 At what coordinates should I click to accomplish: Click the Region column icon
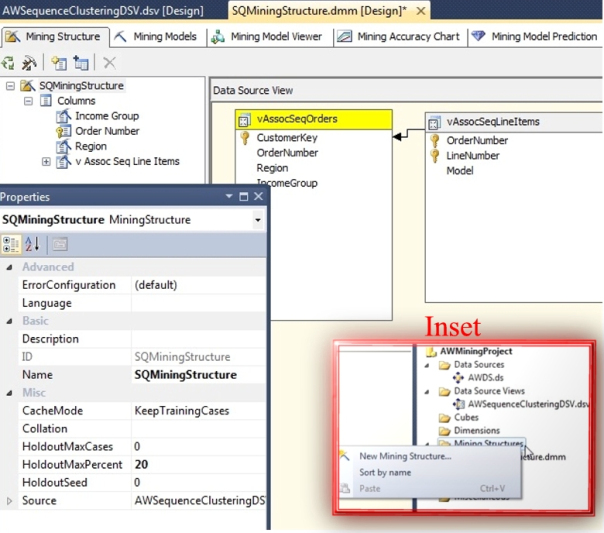[64, 146]
